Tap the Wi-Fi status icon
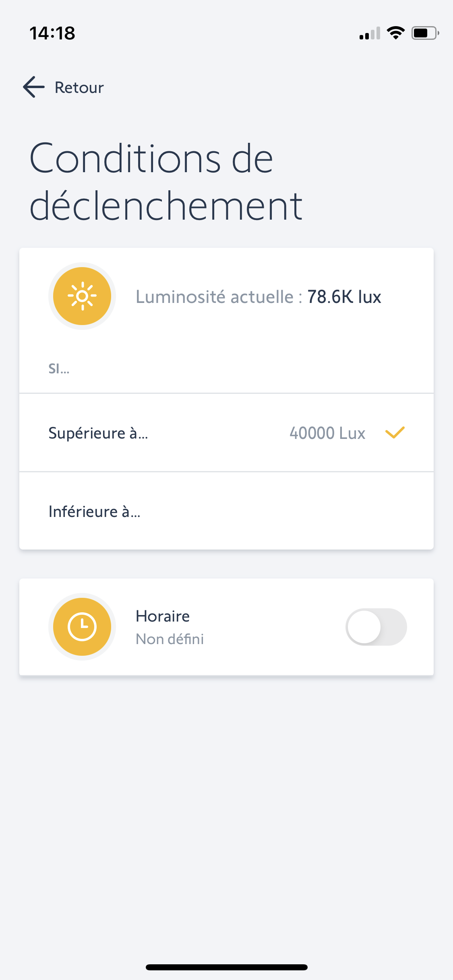453x980 pixels. coord(395,33)
